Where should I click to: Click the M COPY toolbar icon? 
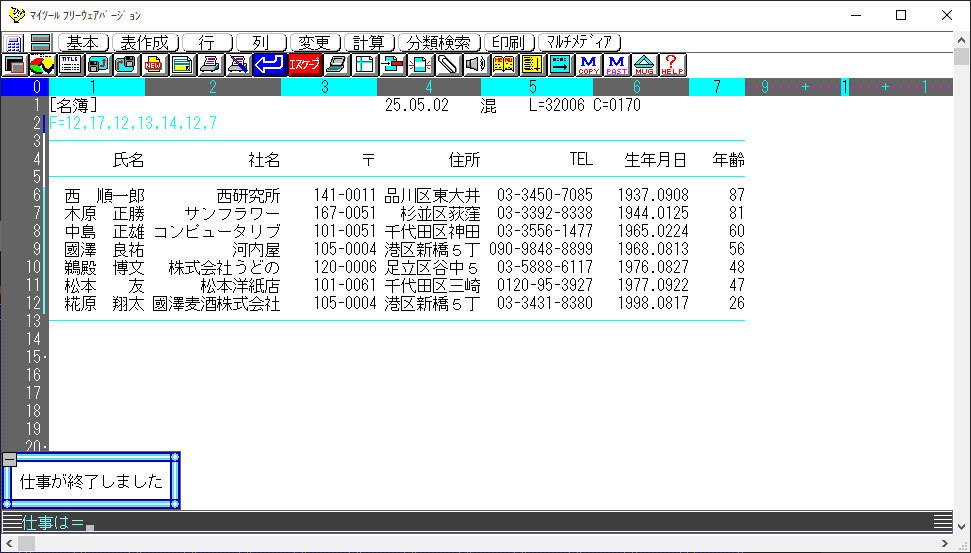point(588,65)
